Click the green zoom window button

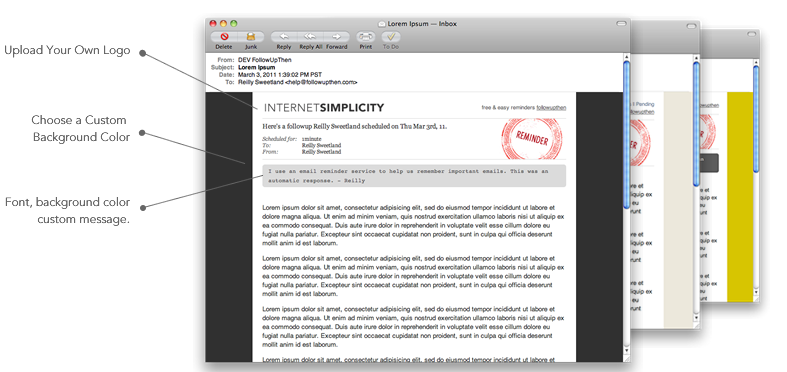pos(233,23)
